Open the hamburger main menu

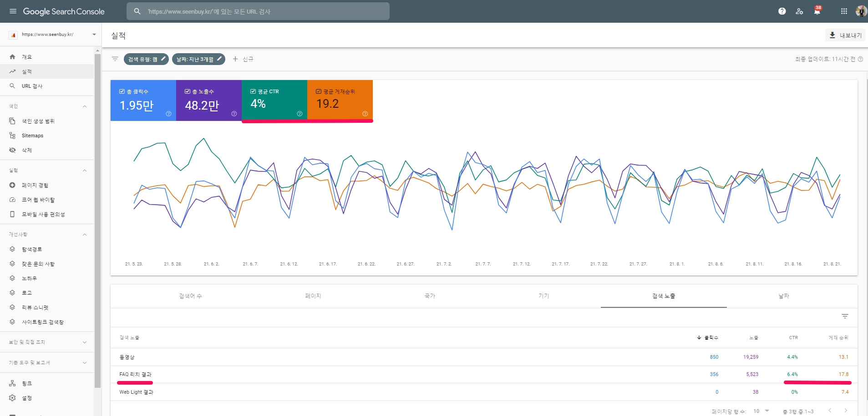[13, 11]
